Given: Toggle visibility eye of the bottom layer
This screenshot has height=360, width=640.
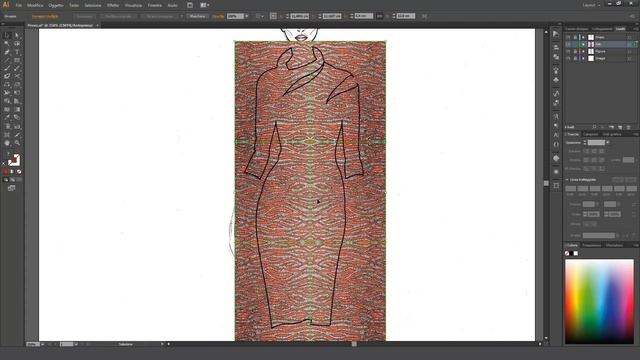Looking at the screenshot, I should coord(568,58).
